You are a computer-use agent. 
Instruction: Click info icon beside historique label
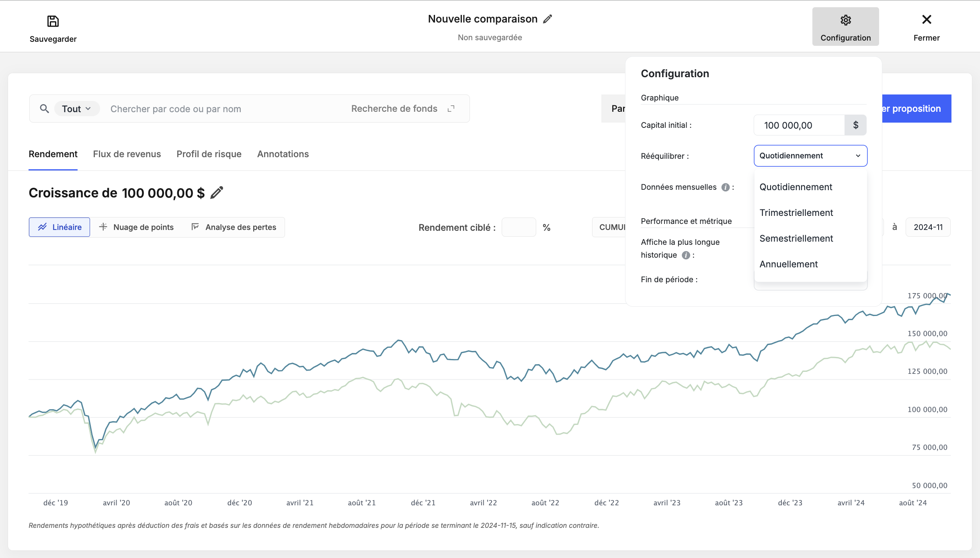(x=686, y=255)
